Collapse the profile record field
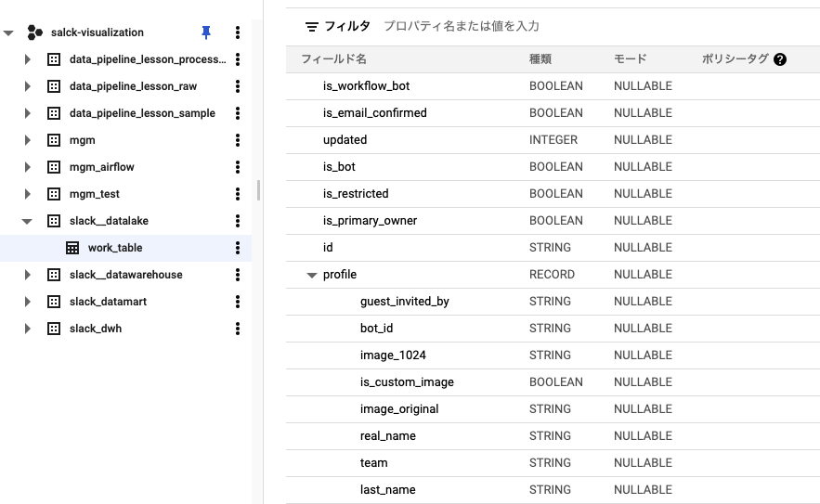 312,275
